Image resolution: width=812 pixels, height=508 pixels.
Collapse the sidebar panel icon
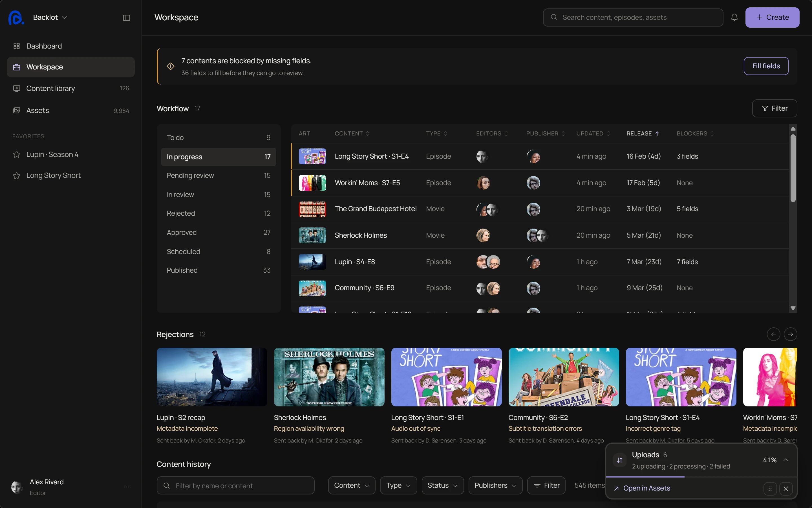127,17
